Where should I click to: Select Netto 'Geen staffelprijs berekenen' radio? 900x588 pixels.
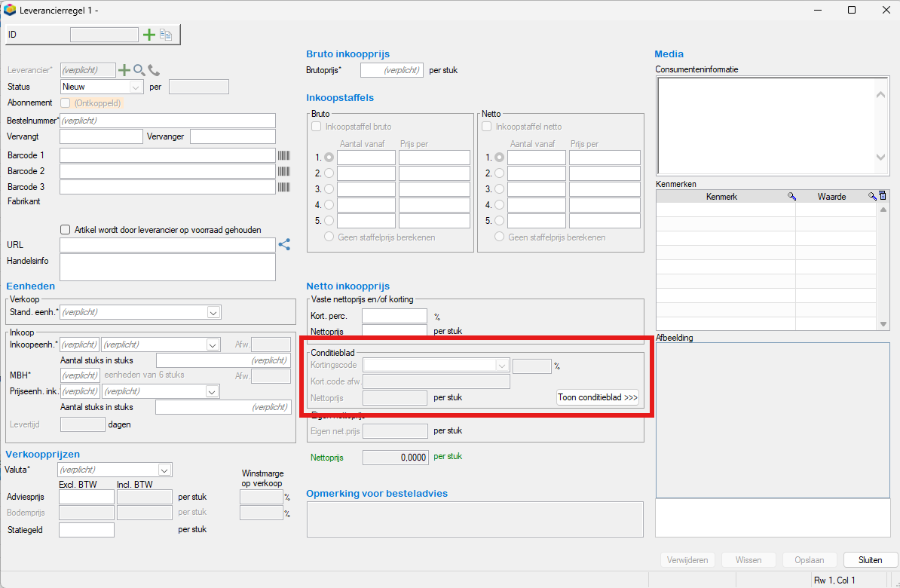tap(499, 237)
